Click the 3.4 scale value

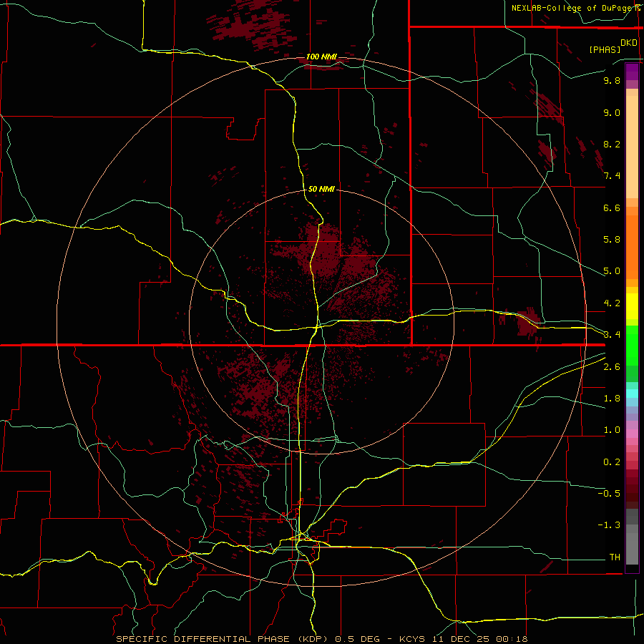[612, 335]
